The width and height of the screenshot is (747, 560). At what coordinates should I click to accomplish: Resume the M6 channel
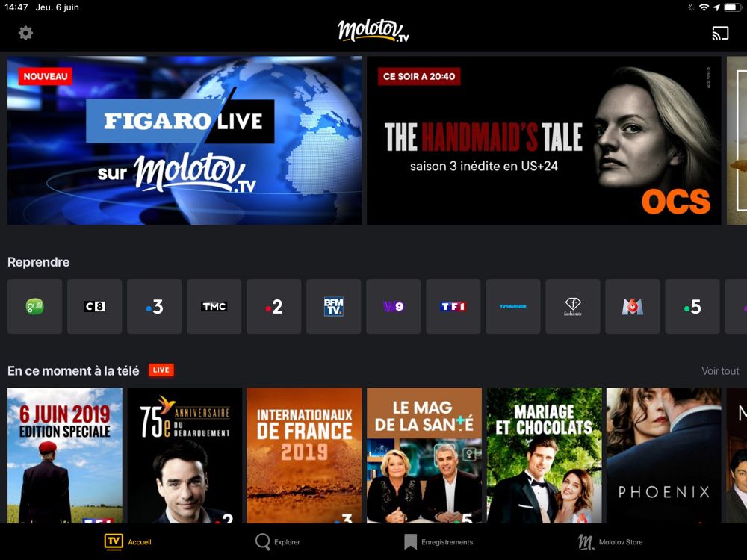633,306
